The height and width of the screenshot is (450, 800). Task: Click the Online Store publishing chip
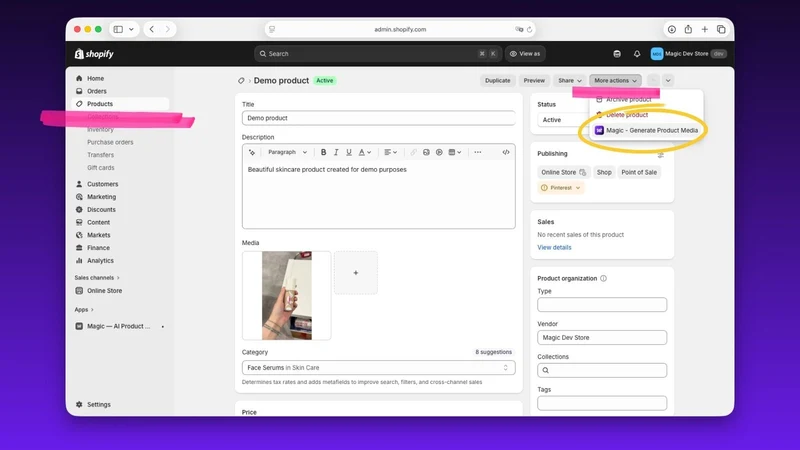click(x=563, y=172)
